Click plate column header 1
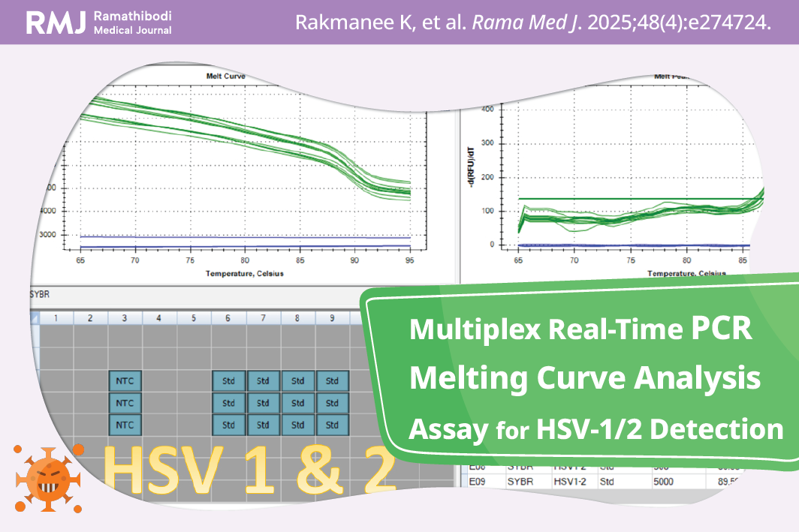 click(56, 318)
